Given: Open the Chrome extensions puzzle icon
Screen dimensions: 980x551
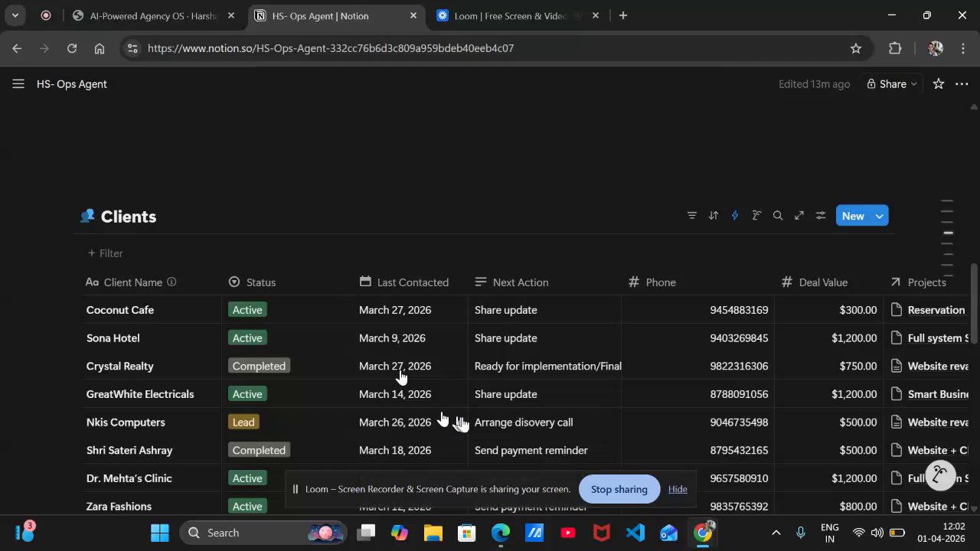Looking at the screenshot, I should [895, 48].
